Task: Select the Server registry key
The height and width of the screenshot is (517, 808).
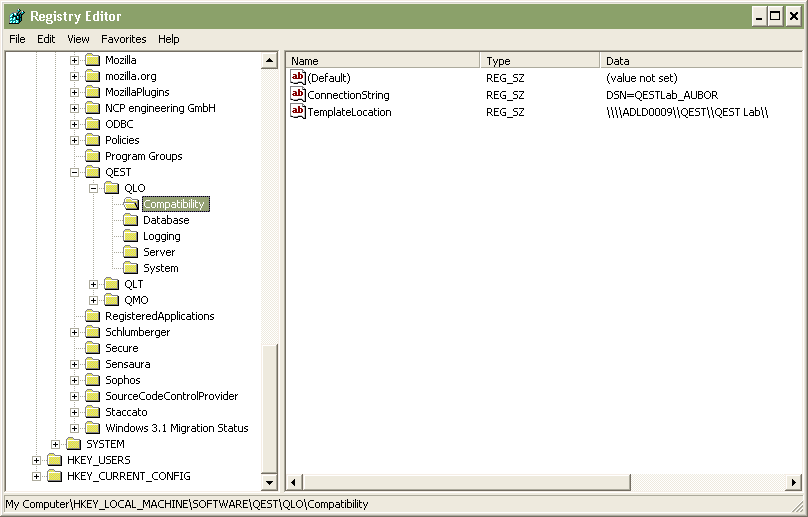Action: [x=159, y=252]
